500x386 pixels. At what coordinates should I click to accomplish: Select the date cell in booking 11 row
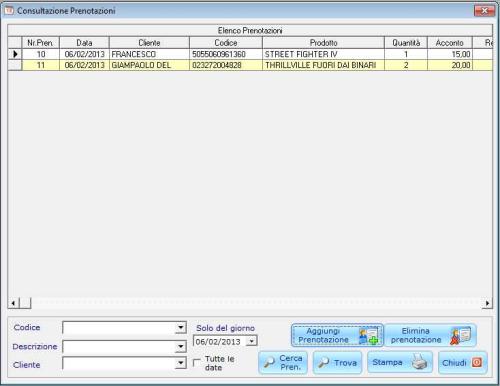[x=84, y=65]
